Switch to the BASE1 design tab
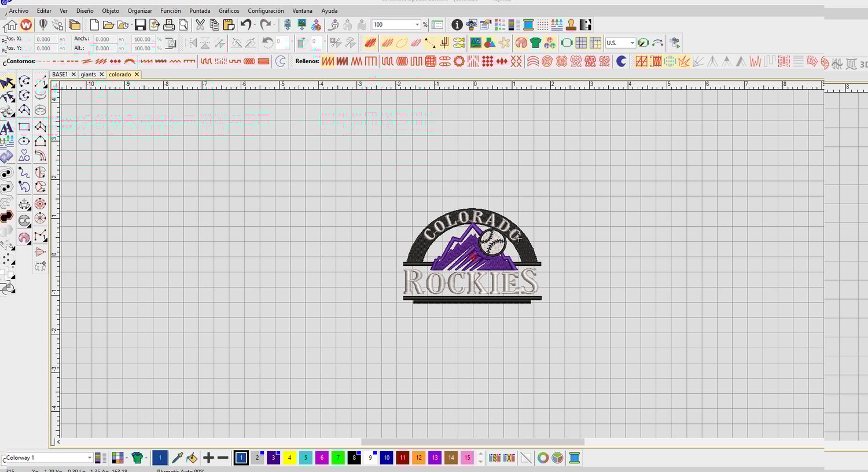The width and height of the screenshot is (868, 472). 60,74
